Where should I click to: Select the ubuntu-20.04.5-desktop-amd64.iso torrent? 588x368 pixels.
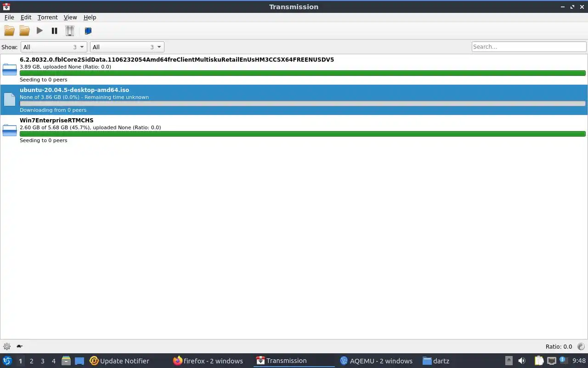coord(294,100)
